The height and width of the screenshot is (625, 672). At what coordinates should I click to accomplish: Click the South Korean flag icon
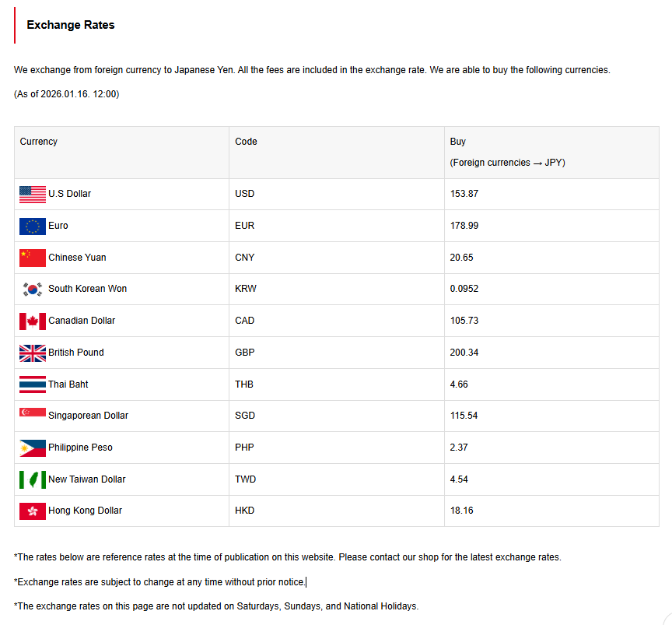click(33, 290)
